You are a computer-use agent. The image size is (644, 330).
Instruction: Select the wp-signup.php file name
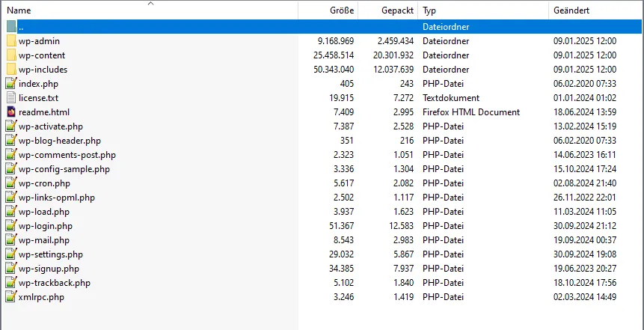point(49,269)
